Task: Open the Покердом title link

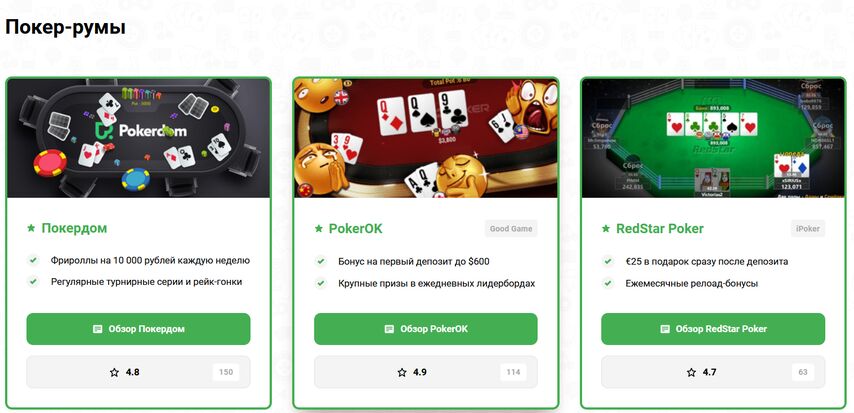Action: (74, 228)
